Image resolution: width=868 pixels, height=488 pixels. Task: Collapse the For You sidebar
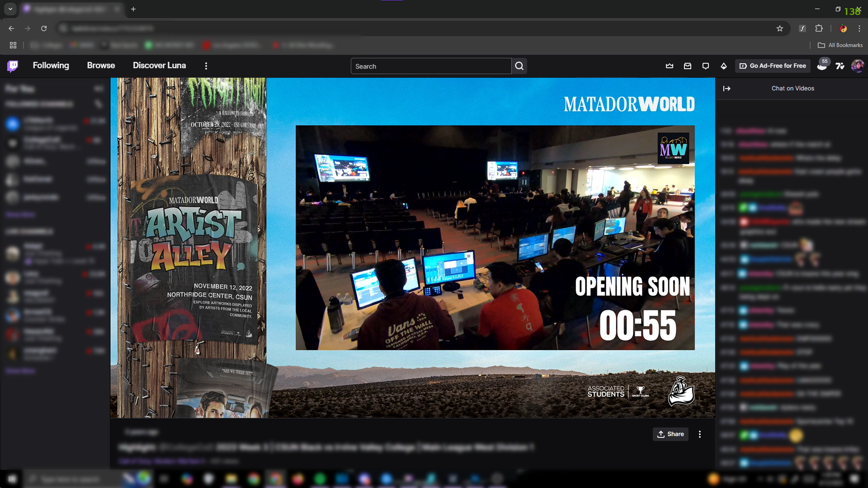point(99,89)
